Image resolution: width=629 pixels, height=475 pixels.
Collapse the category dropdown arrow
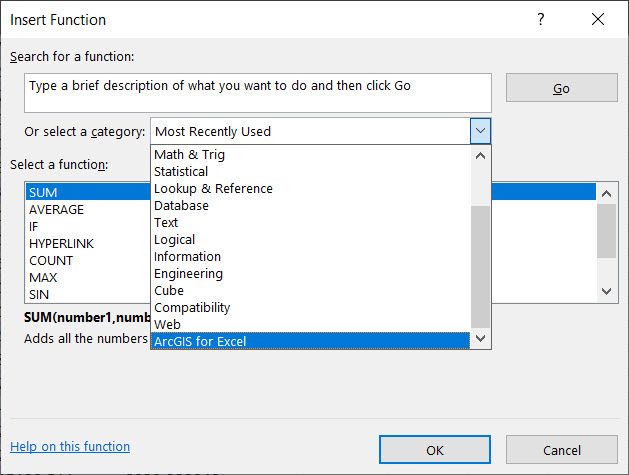(480, 131)
